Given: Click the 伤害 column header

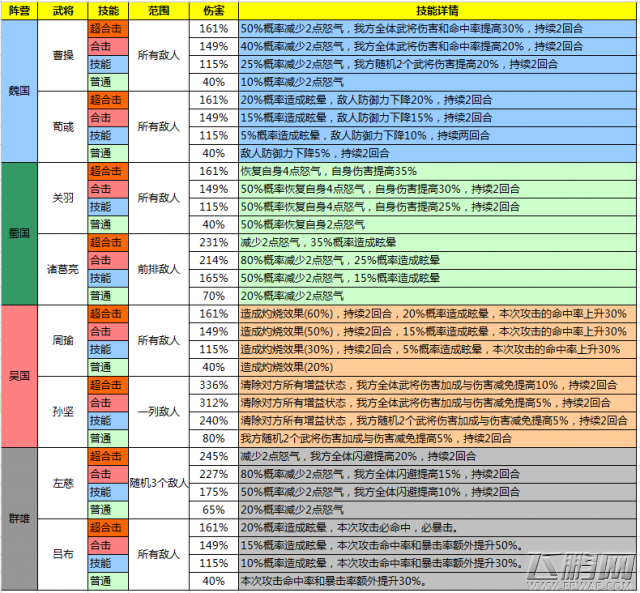Looking at the screenshot, I should (214, 11).
